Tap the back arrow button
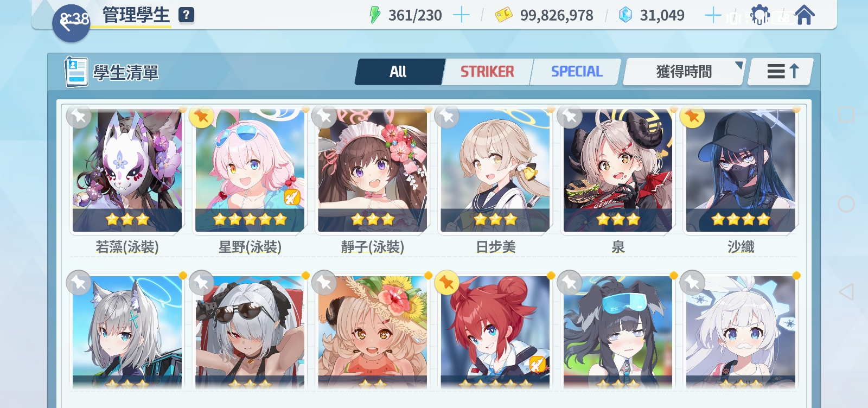 [x=71, y=23]
